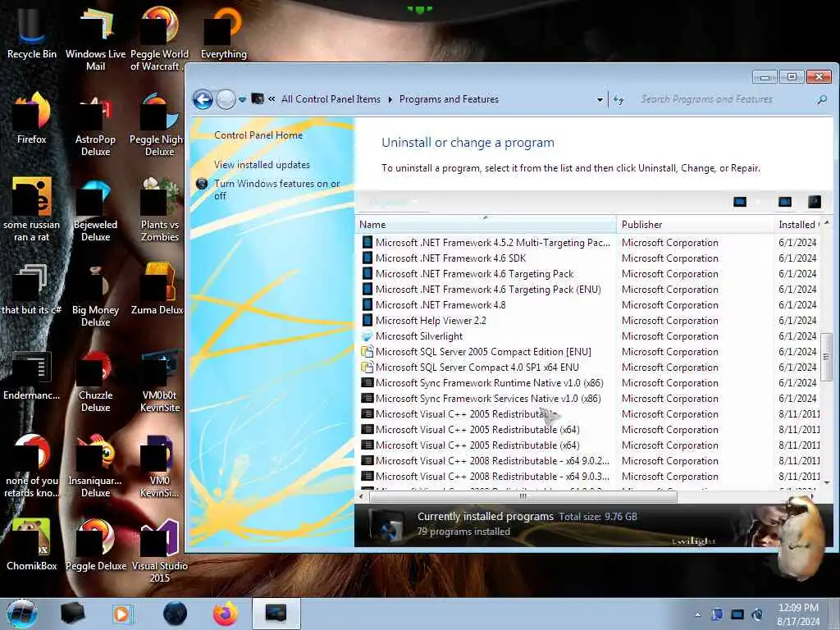Click the Control Panel icon in the address bar
The image size is (840, 630).
(258, 98)
